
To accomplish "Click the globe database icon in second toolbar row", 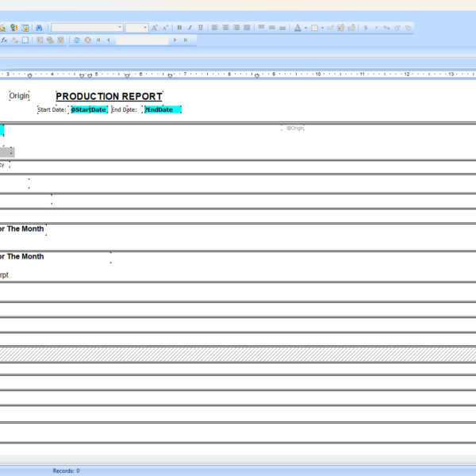I will (x=50, y=40).
